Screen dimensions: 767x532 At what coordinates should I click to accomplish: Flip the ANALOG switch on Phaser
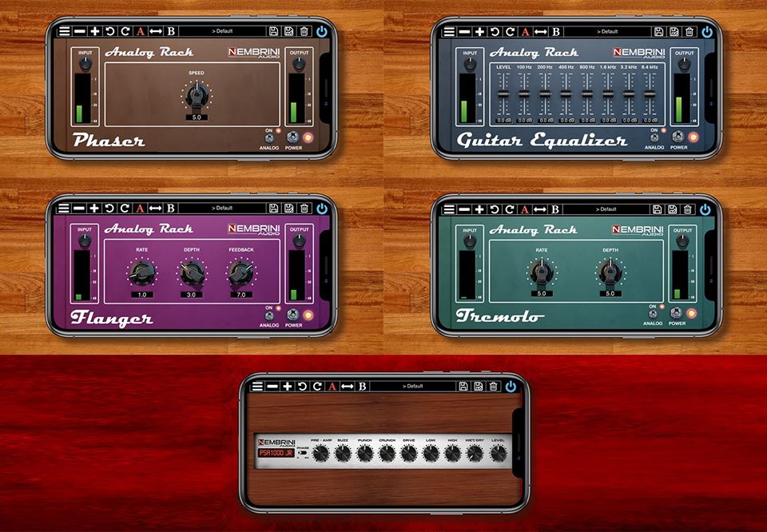pyautogui.click(x=269, y=138)
